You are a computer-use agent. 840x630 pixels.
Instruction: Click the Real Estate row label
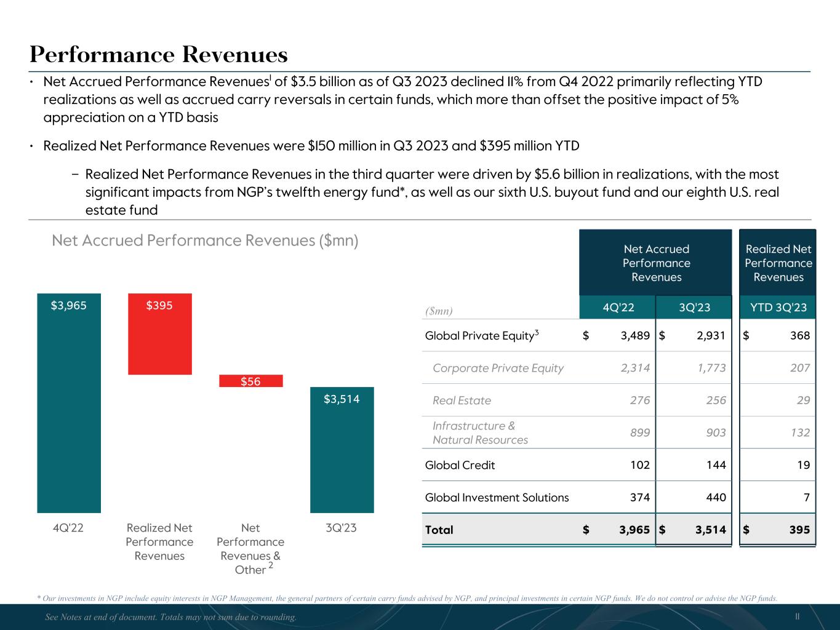[462, 401]
